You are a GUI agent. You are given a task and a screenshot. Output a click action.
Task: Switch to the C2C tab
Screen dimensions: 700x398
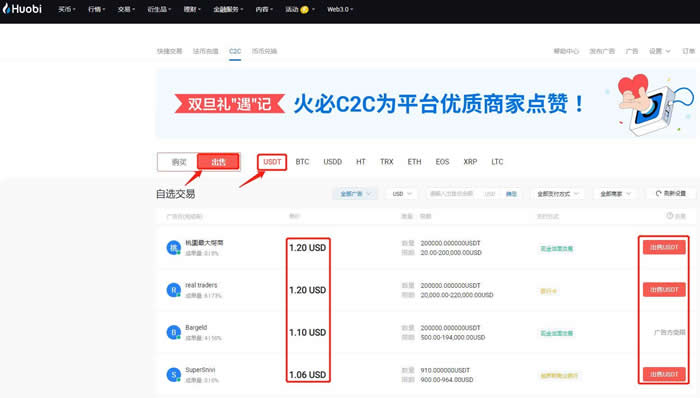(235, 51)
